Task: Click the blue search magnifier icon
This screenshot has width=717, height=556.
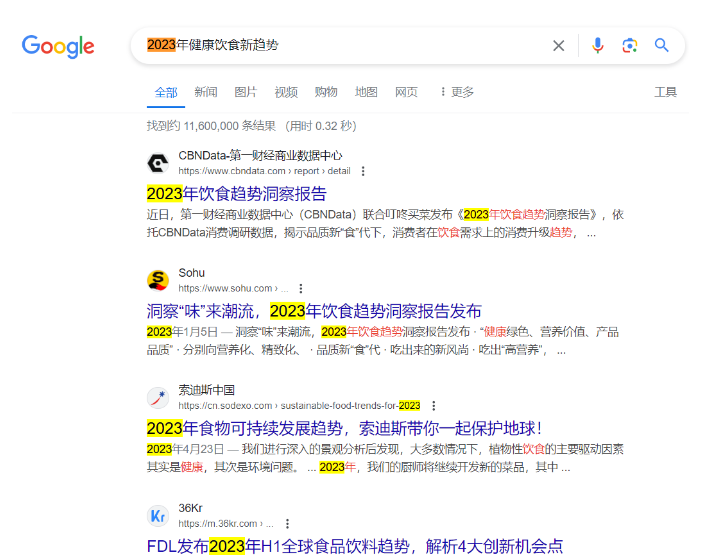Action: (661, 45)
